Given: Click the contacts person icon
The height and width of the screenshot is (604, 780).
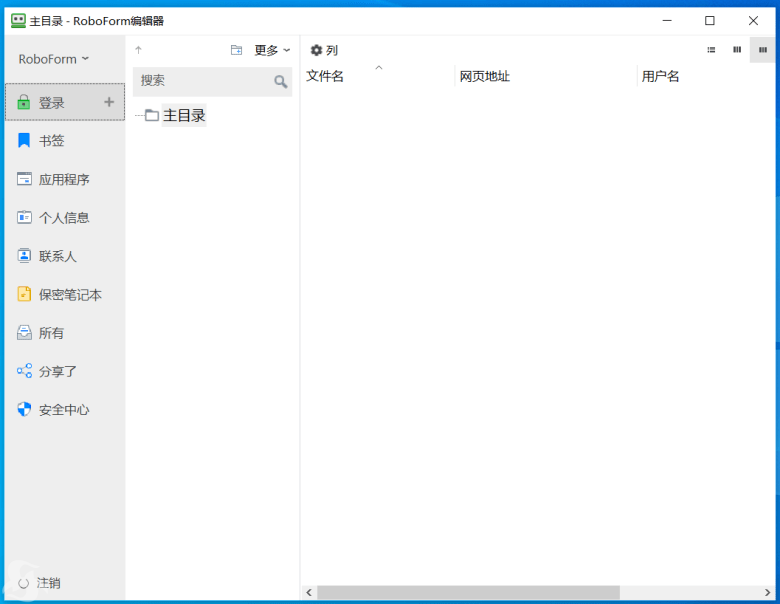Looking at the screenshot, I should pos(24,256).
